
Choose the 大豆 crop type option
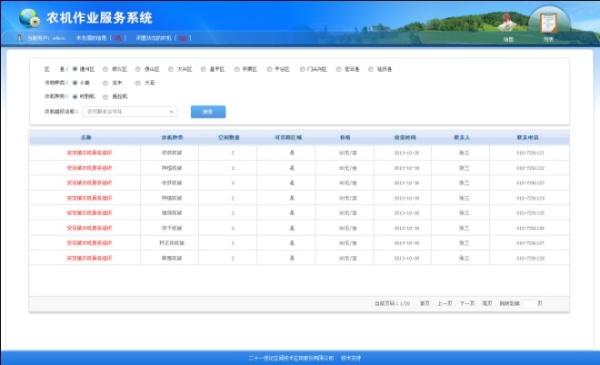pos(138,83)
